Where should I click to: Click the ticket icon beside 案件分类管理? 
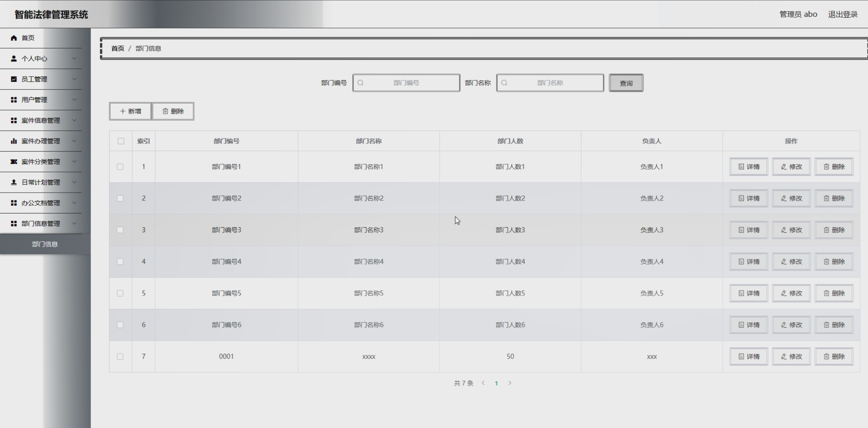14,162
